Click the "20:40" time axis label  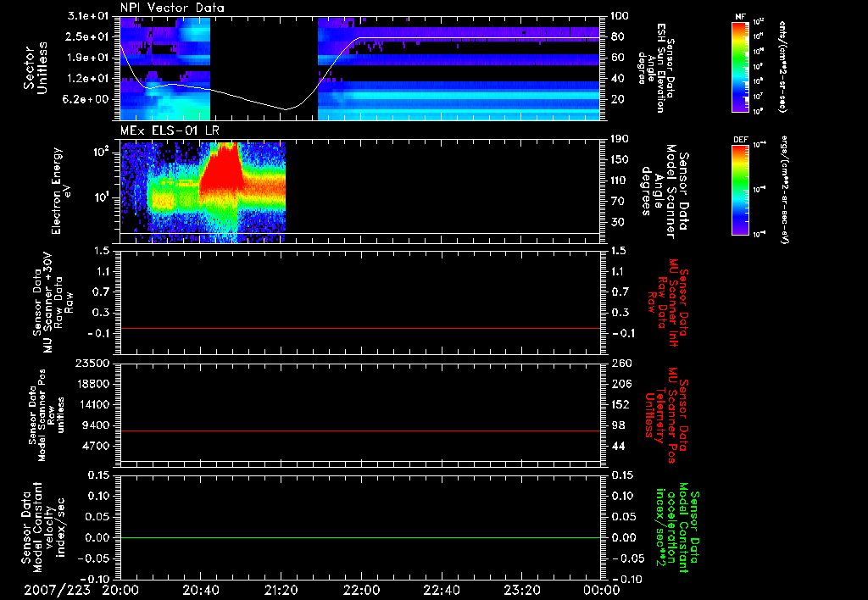[200, 590]
